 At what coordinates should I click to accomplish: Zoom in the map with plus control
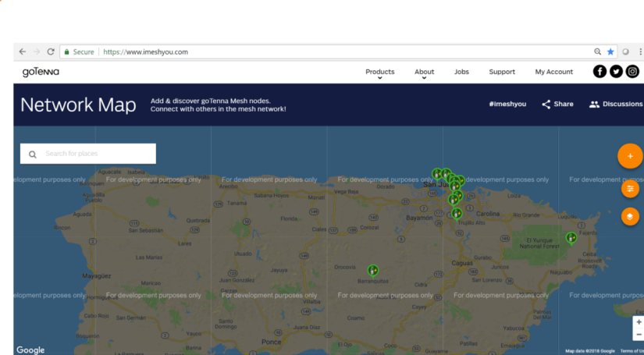tap(639, 322)
